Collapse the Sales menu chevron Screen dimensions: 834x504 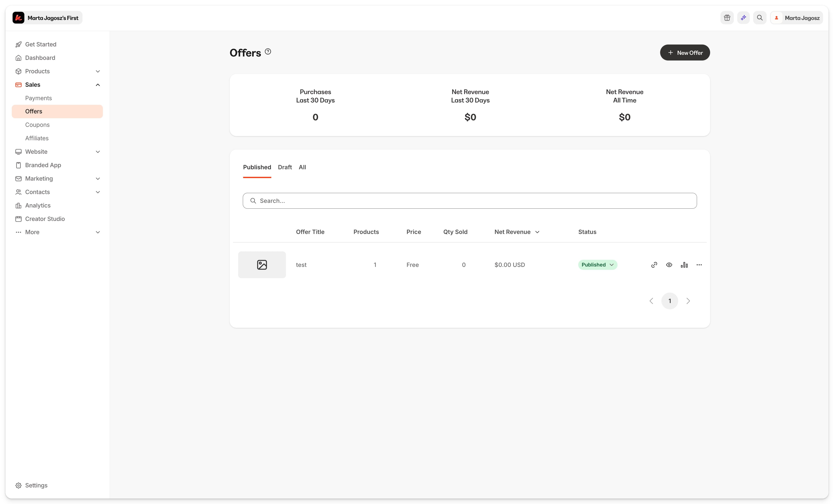pyautogui.click(x=98, y=85)
